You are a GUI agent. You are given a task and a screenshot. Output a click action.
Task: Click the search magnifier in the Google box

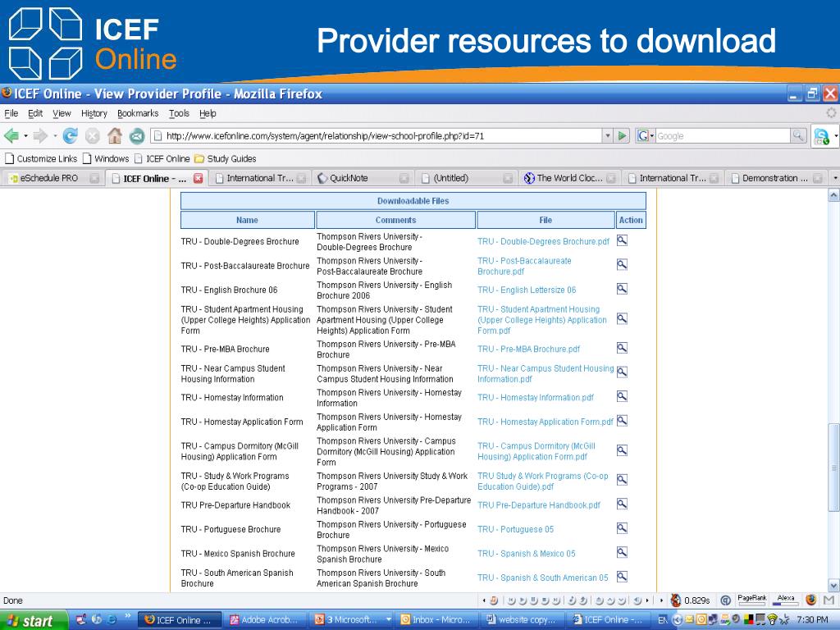(x=797, y=136)
